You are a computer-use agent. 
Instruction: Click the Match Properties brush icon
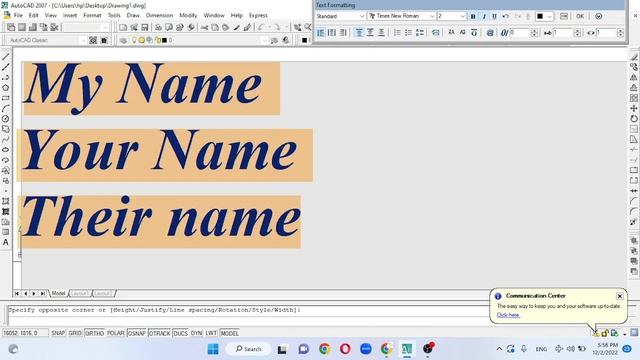pos(236,27)
